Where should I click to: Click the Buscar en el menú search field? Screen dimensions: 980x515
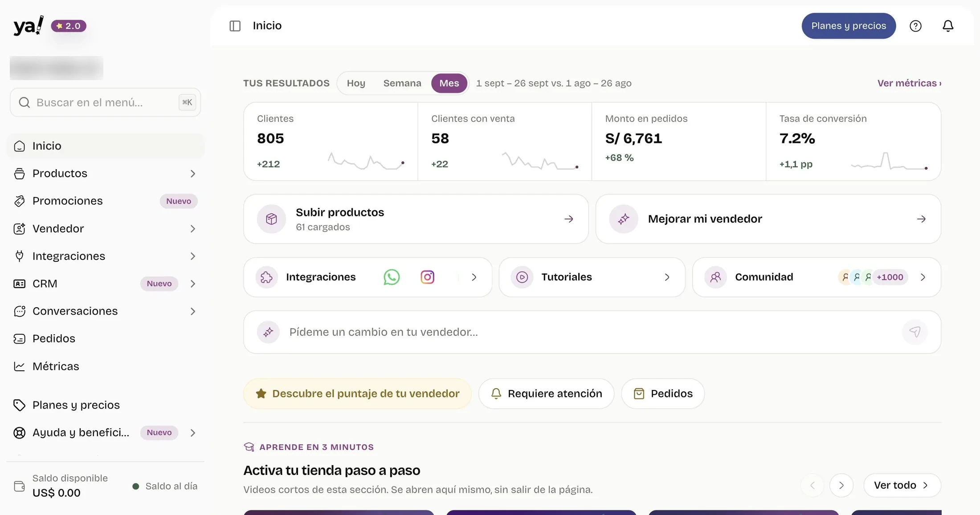click(106, 102)
